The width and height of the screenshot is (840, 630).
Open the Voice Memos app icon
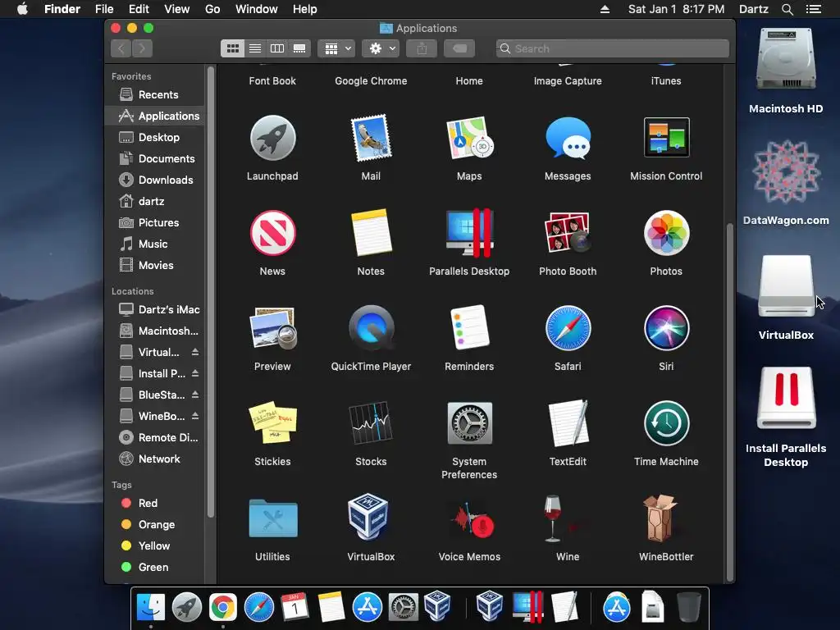472,521
